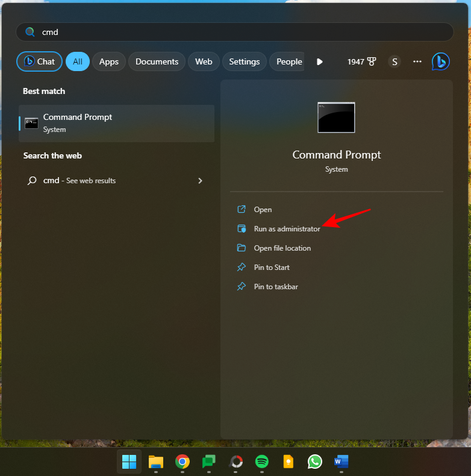Screen dimensions: 471x476
Task: Pin Command Prompt to Start
Action: tap(272, 268)
